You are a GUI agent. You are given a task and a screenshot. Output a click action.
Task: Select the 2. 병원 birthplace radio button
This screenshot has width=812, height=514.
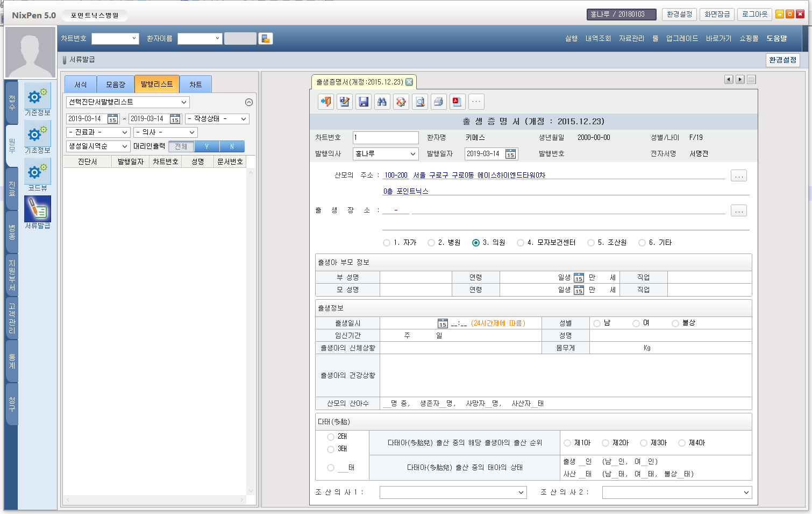click(431, 243)
